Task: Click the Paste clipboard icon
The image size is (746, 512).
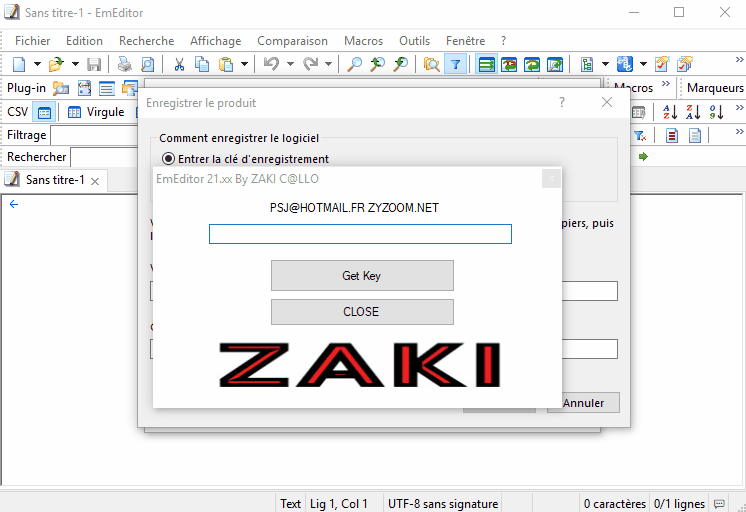Action: [x=226, y=64]
